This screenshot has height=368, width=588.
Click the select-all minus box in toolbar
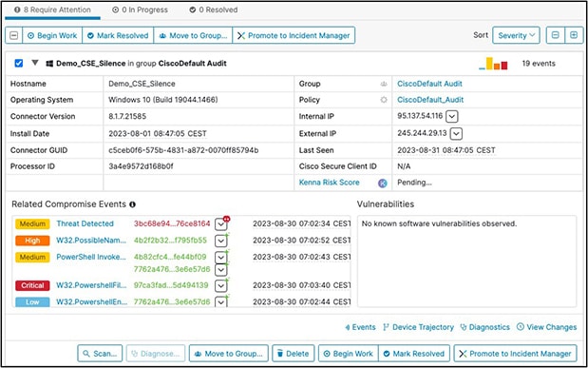click(14, 35)
